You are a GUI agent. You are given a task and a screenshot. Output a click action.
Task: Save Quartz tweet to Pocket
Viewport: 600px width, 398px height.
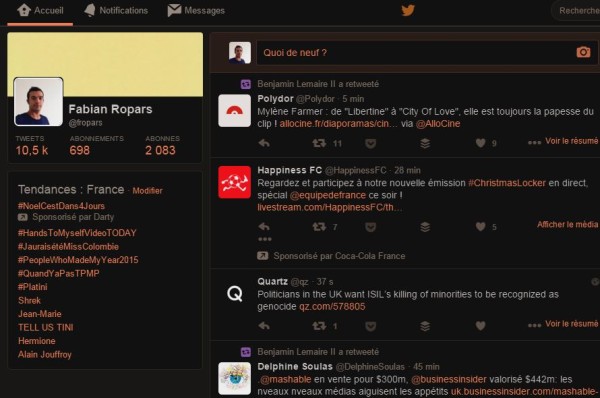370,326
